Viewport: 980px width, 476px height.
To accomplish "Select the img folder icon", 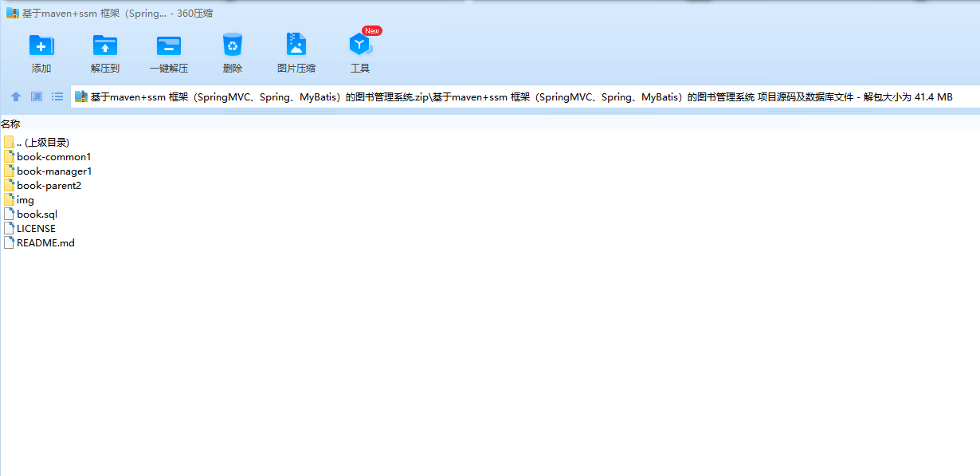I will coord(9,199).
